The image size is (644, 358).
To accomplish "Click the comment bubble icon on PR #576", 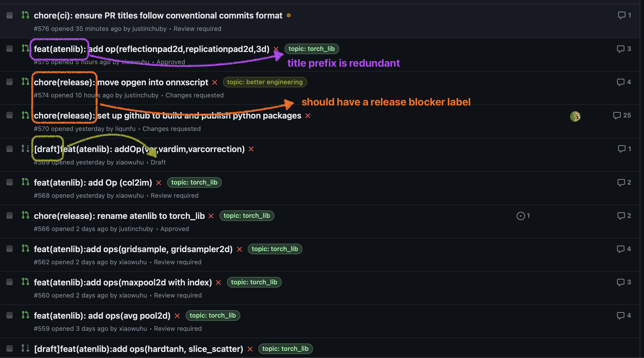I will coord(622,15).
